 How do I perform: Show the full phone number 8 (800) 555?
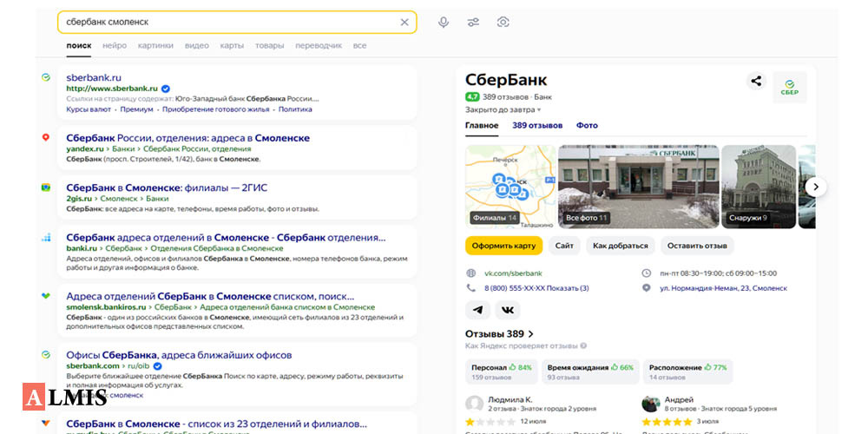coord(536,288)
